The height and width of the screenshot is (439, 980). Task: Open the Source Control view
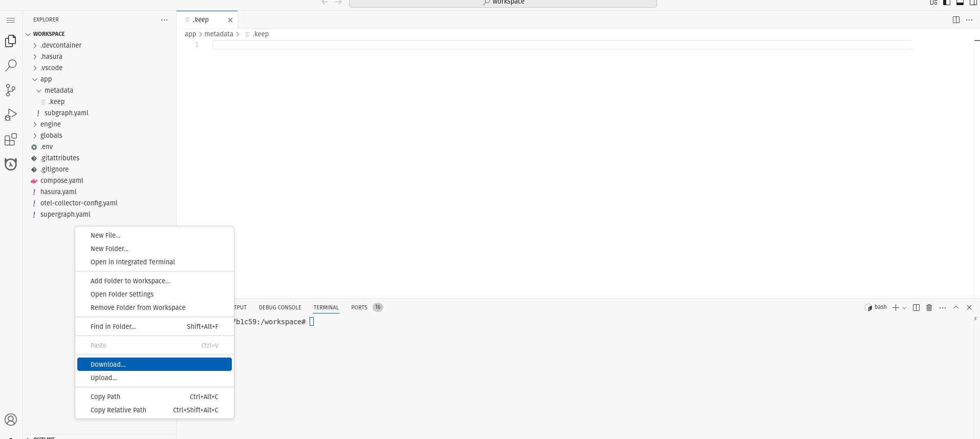click(x=11, y=90)
